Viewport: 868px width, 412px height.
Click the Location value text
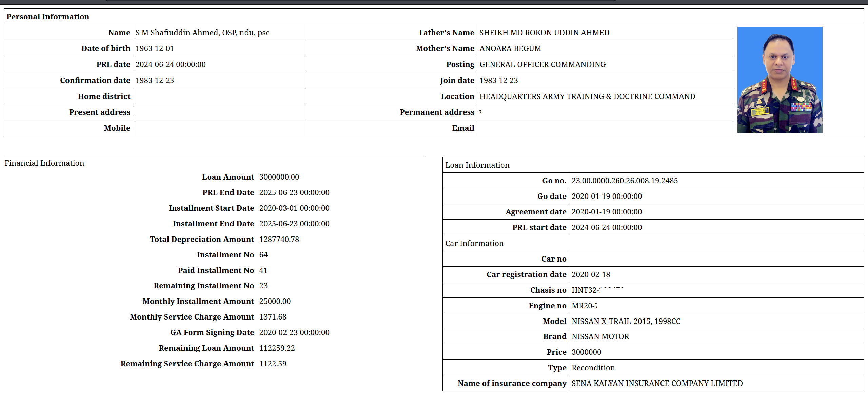point(587,96)
